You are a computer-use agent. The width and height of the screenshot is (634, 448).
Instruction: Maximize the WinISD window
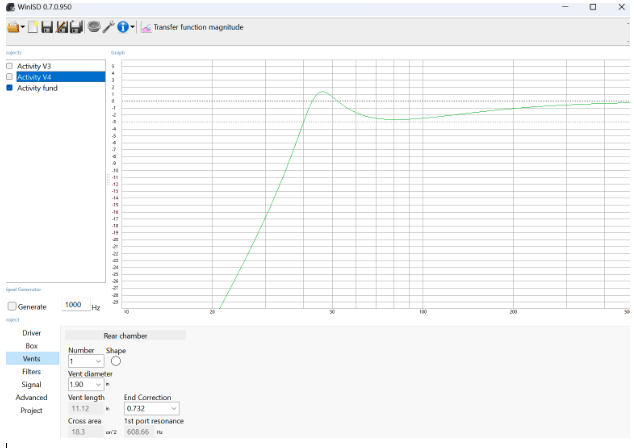point(593,7)
